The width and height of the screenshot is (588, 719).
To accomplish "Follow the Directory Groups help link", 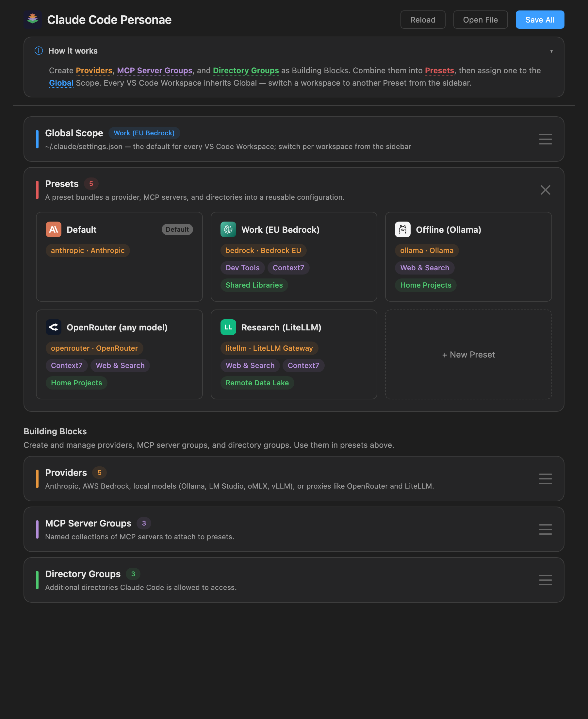I will coord(246,71).
